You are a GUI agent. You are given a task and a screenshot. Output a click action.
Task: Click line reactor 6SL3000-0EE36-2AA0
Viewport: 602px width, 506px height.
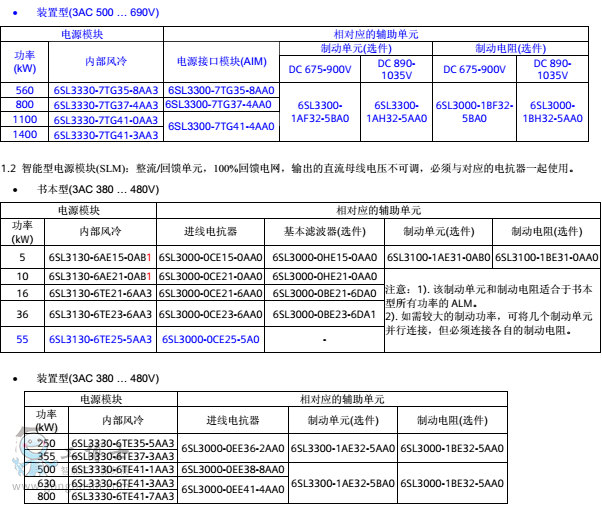pos(233,448)
